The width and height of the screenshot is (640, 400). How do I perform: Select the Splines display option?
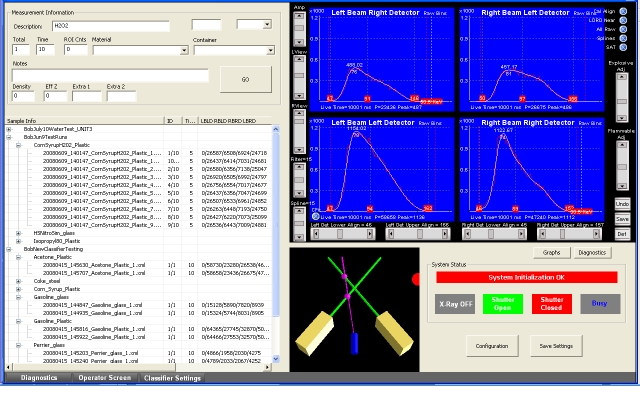(x=624, y=39)
